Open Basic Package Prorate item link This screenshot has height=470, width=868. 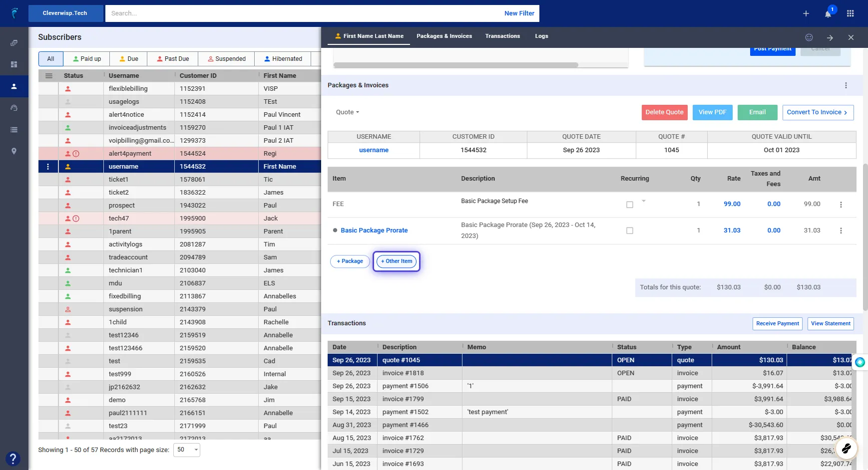pyautogui.click(x=374, y=231)
